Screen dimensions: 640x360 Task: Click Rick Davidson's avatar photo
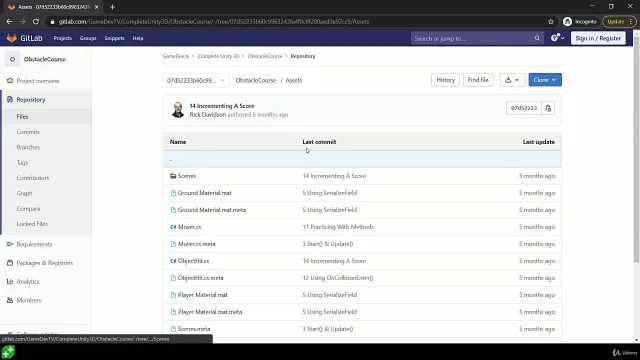pyautogui.click(x=178, y=110)
